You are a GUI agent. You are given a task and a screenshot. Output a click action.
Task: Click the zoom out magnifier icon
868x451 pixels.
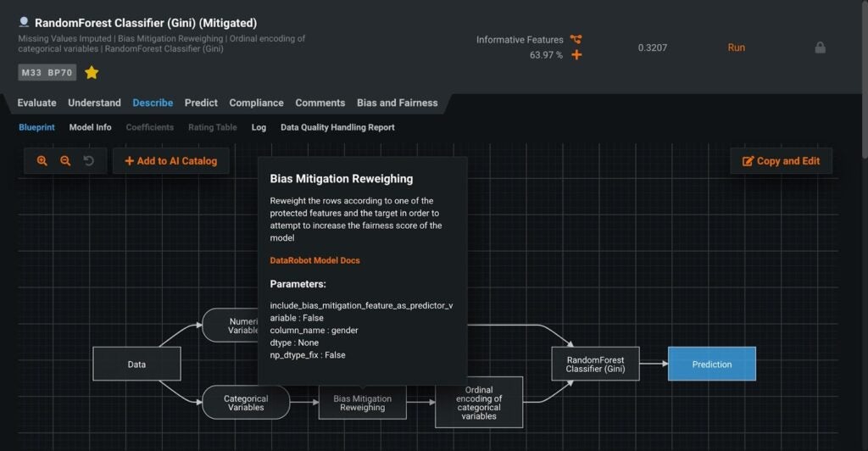tap(65, 161)
